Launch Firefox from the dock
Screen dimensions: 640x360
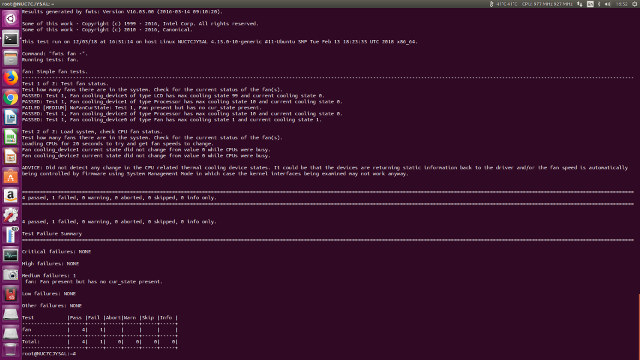click(x=11, y=78)
